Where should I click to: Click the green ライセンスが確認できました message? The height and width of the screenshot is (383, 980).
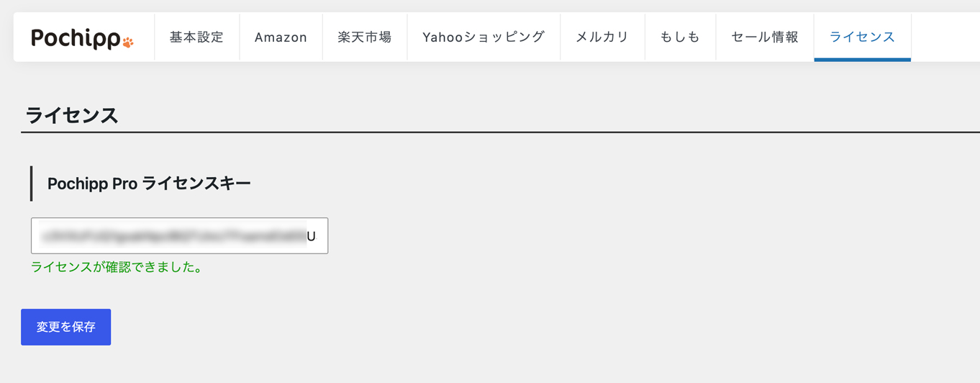click(117, 267)
